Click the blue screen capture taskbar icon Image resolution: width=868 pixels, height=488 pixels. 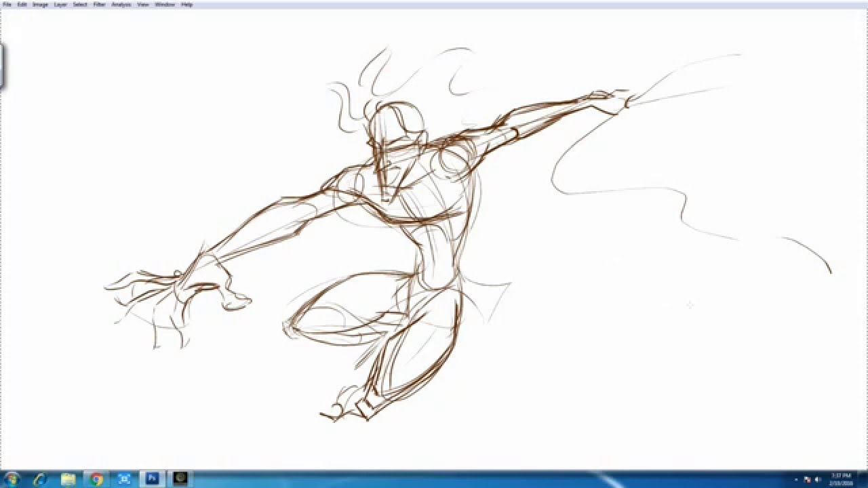tap(124, 479)
